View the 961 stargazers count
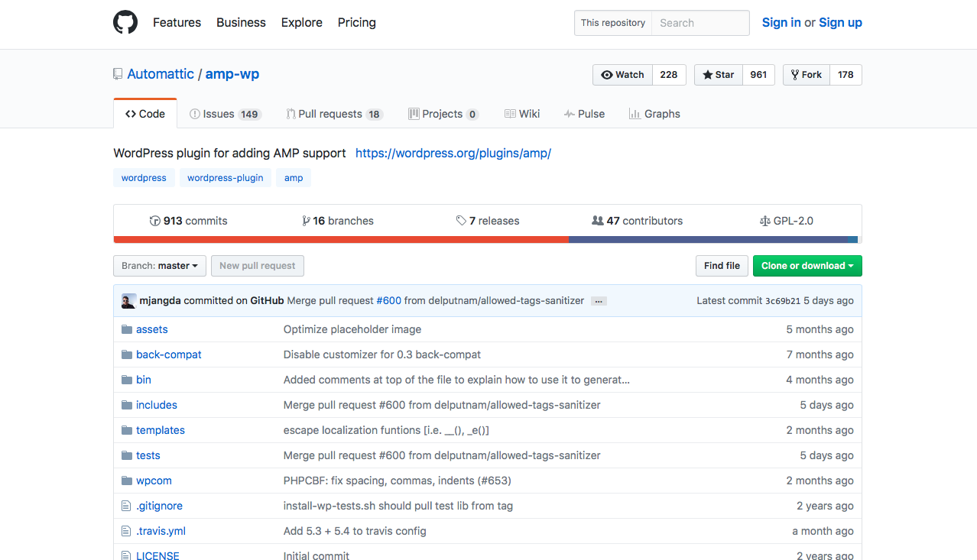This screenshot has width=977, height=560. (x=758, y=75)
